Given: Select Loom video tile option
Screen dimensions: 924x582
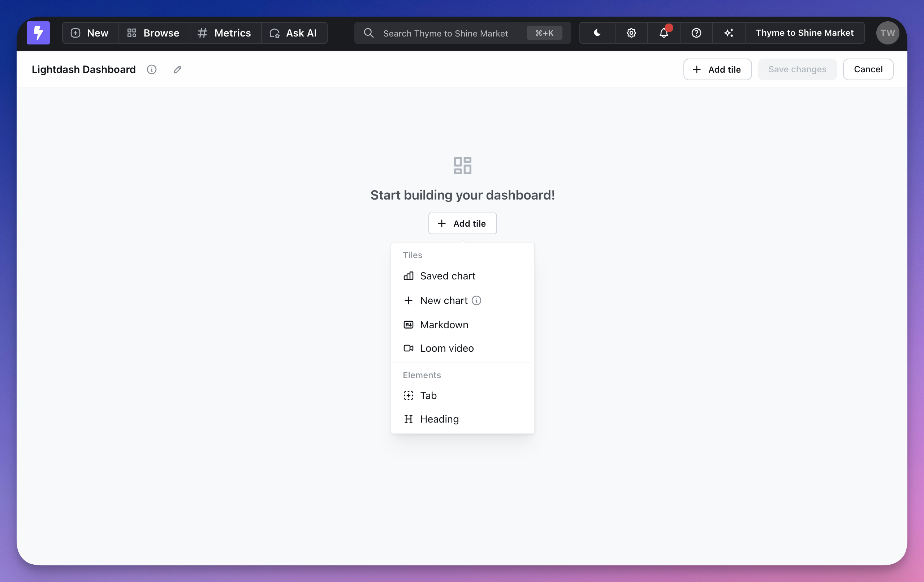Looking at the screenshot, I should [447, 348].
